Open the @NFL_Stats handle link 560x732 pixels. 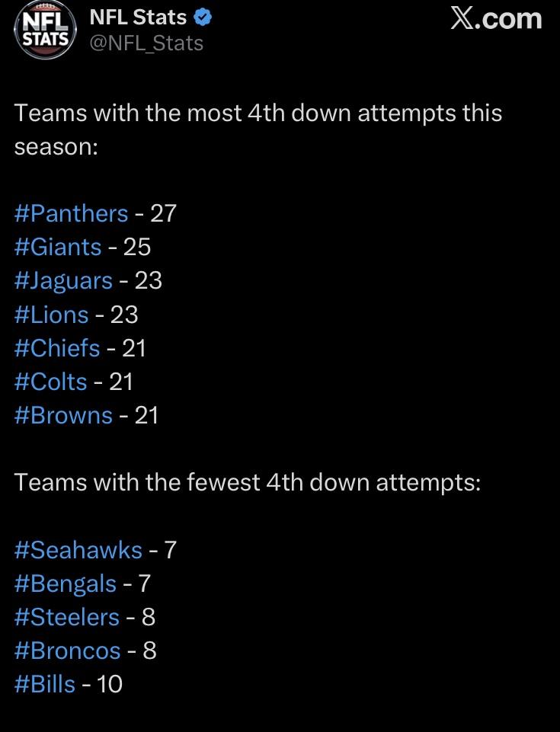pyautogui.click(x=147, y=43)
